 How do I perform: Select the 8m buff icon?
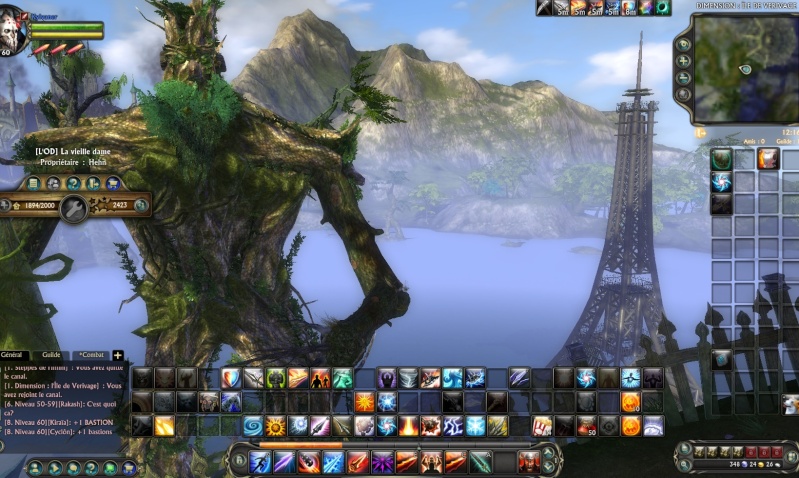point(629,8)
